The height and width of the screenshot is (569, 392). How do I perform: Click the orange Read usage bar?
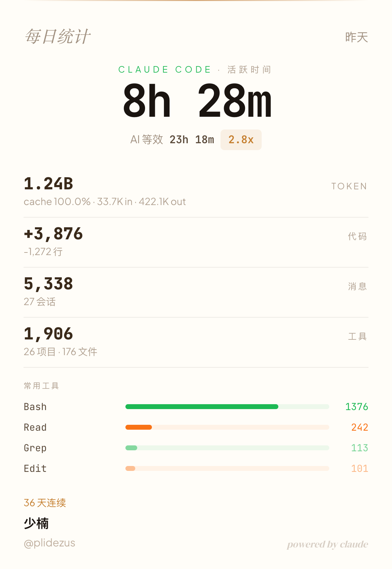click(139, 427)
